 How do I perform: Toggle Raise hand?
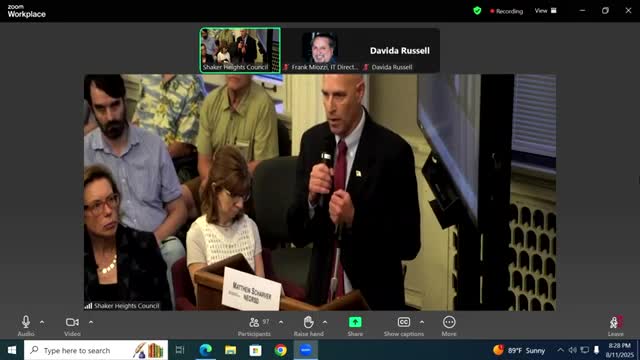tap(309, 326)
